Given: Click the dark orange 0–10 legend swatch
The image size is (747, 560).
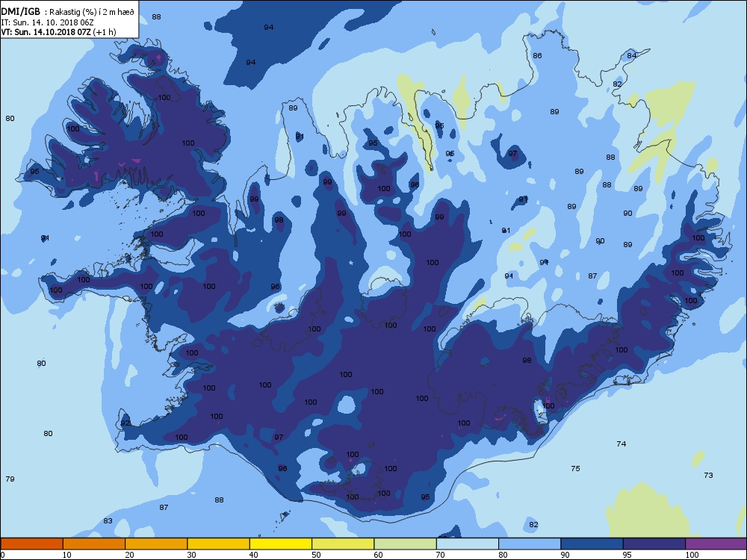Looking at the screenshot, I should [31, 544].
